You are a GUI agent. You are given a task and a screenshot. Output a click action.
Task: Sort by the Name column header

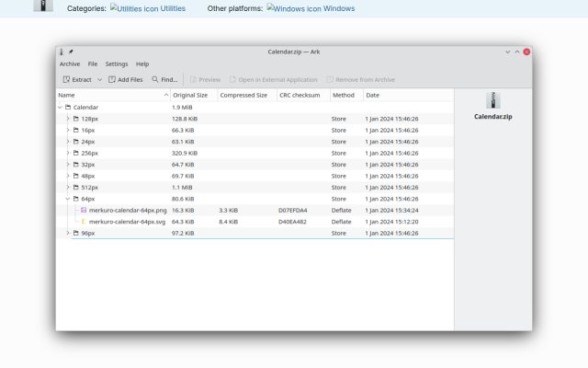point(113,96)
